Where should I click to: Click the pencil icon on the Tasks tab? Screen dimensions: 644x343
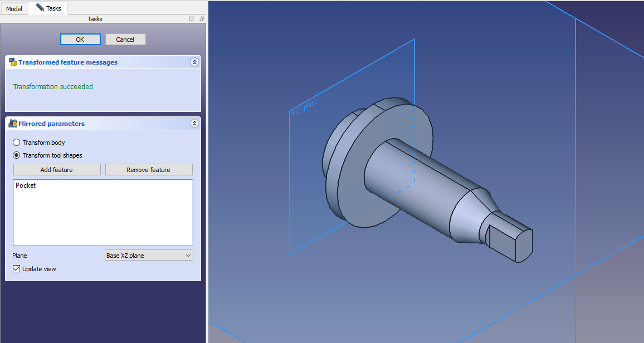[x=40, y=8]
